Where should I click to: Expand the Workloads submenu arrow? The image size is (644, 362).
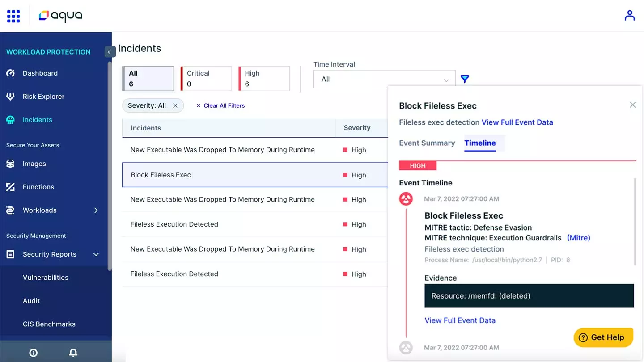tap(96, 210)
